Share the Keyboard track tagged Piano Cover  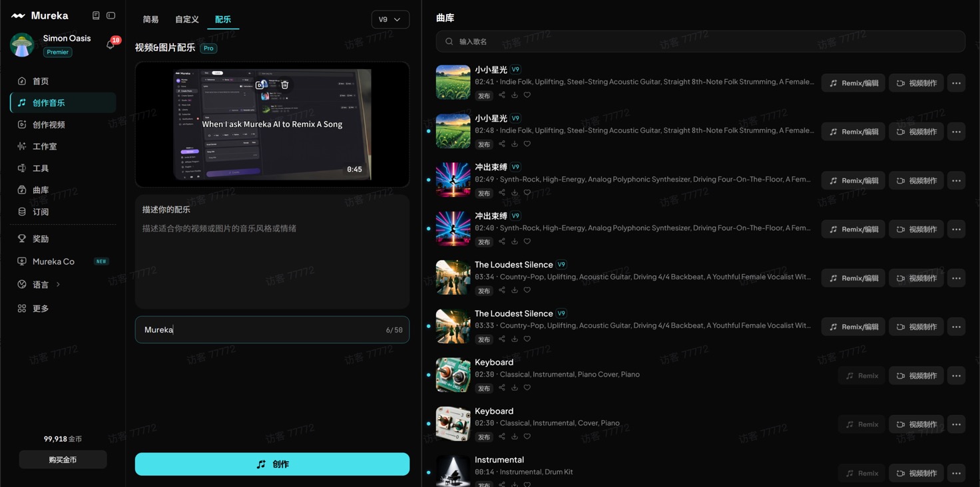click(x=502, y=388)
